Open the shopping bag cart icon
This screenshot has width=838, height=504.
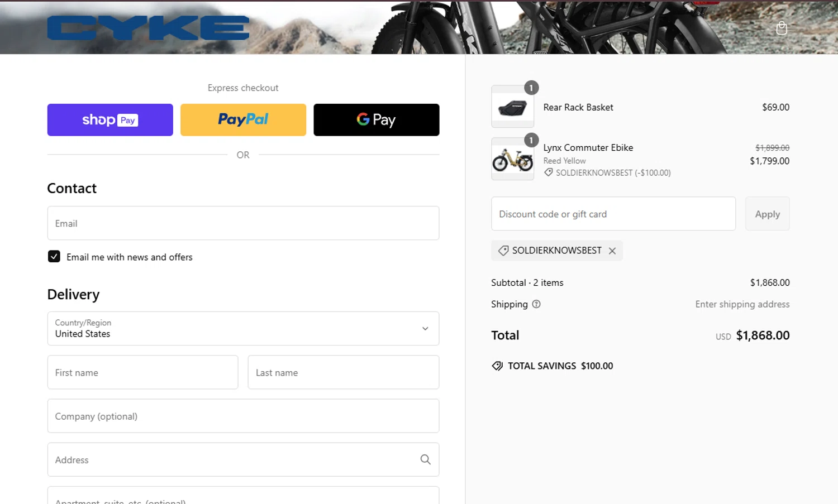coord(782,28)
